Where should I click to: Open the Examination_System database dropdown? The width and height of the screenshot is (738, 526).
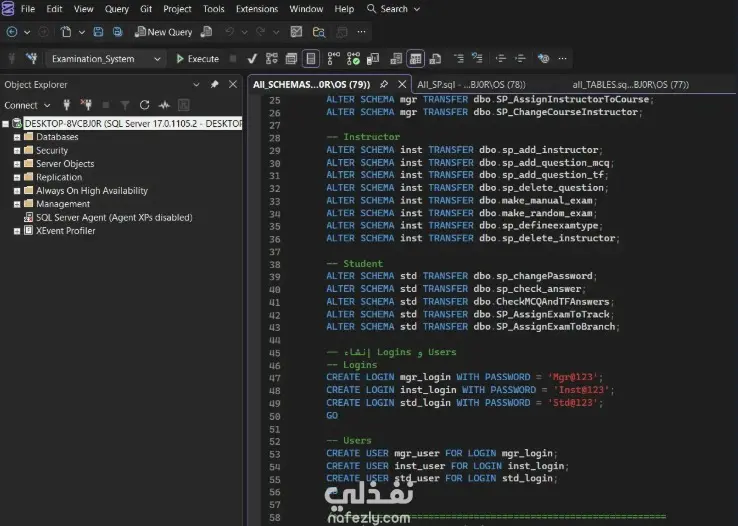(x=106, y=59)
